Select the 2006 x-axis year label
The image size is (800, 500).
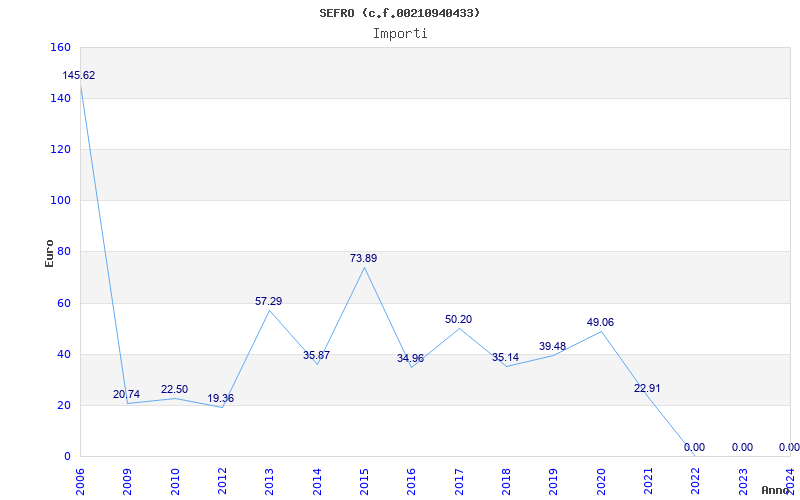click(80, 481)
